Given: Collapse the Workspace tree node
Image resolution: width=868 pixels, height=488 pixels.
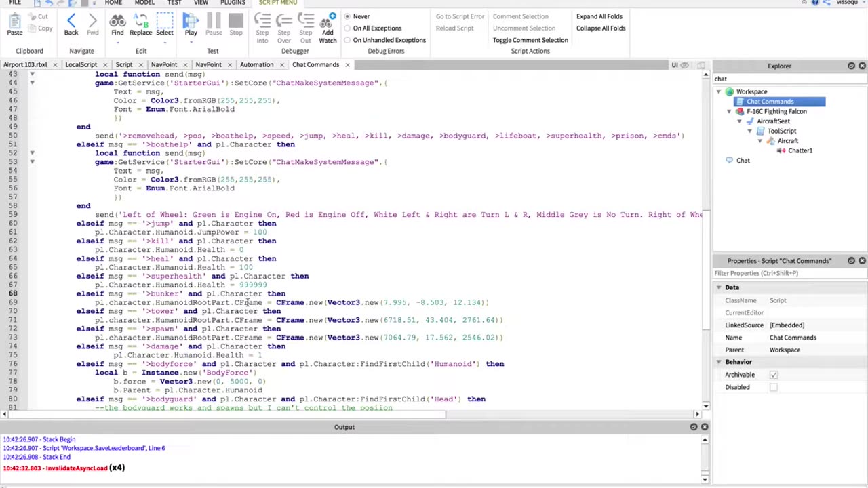Looking at the screenshot, I should coord(719,91).
